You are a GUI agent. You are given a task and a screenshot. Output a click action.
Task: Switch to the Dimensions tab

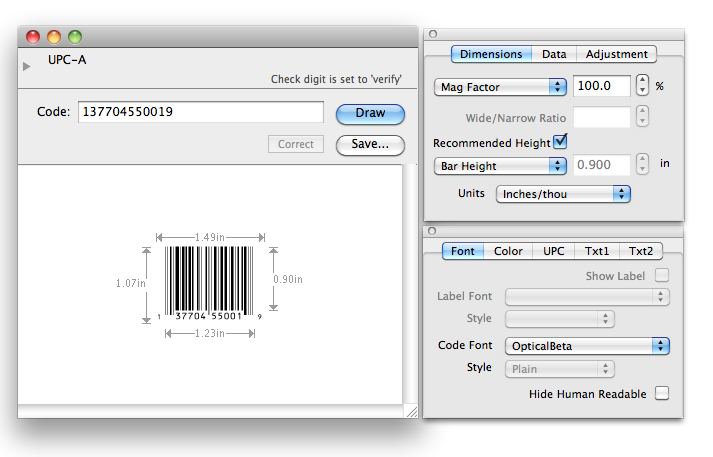coord(491,54)
